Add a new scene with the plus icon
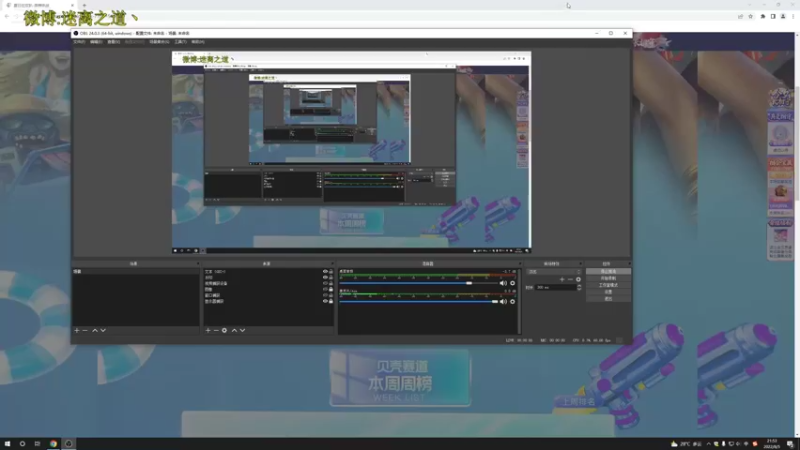 (77, 331)
